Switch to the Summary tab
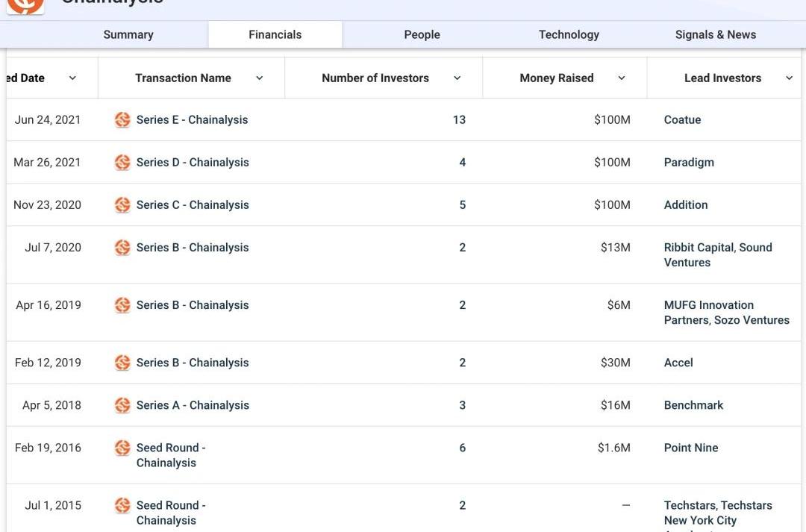 [x=128, y=34]
